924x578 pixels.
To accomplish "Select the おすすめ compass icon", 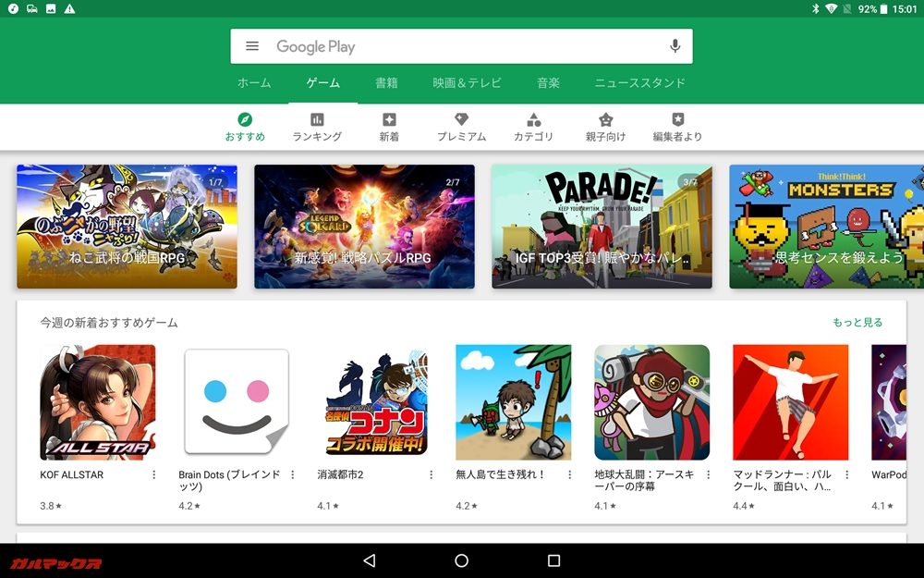I will click(243, 120).
